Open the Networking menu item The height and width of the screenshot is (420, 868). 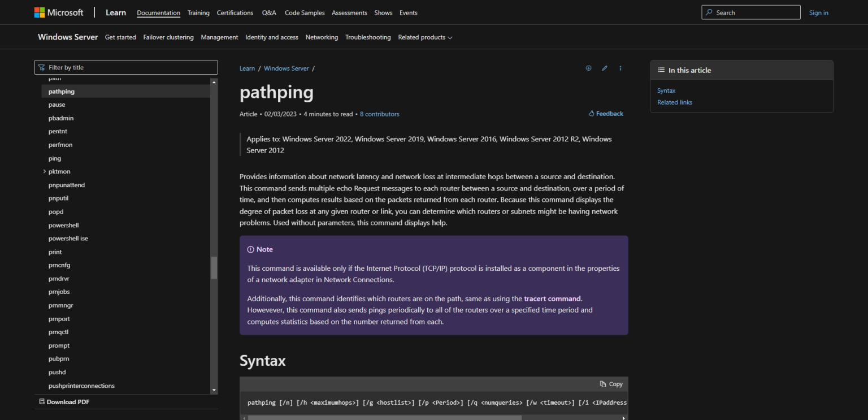322,37
